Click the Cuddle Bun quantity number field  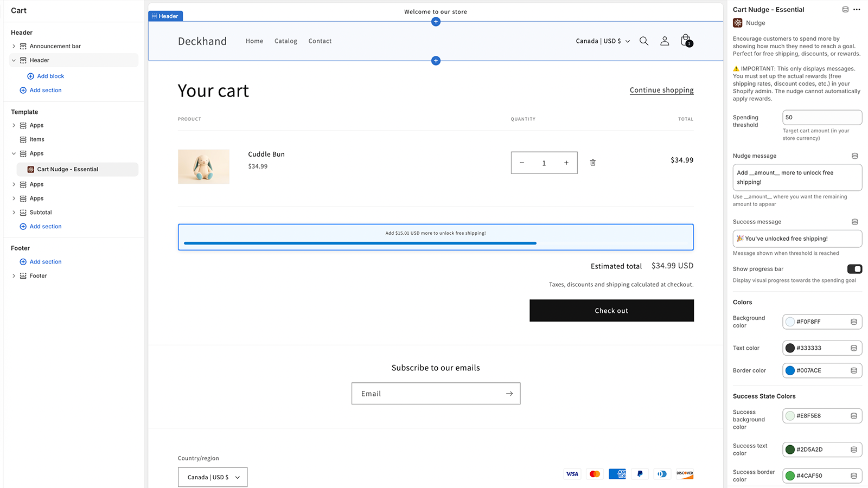click(x=544, y=163)
